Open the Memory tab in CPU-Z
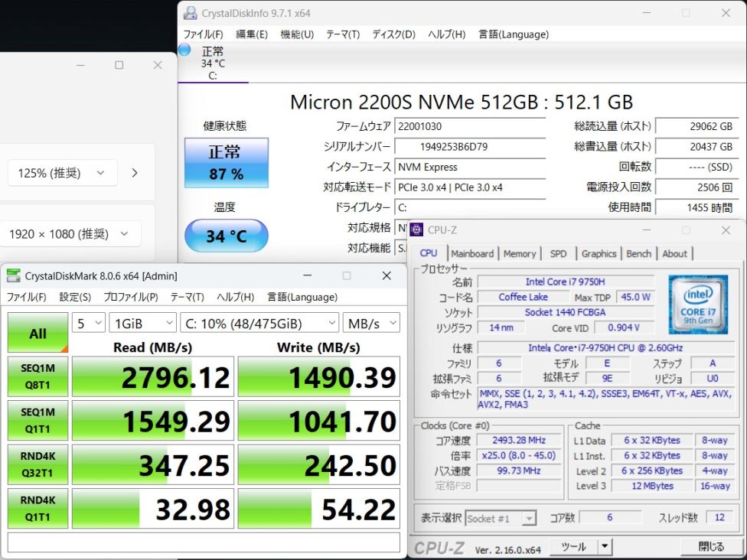 (520, 254)
